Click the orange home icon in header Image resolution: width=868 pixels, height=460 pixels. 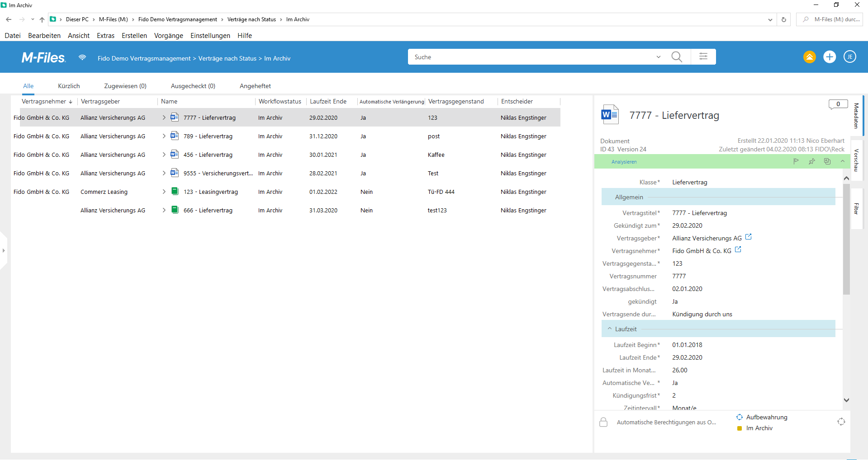[809, 57]
